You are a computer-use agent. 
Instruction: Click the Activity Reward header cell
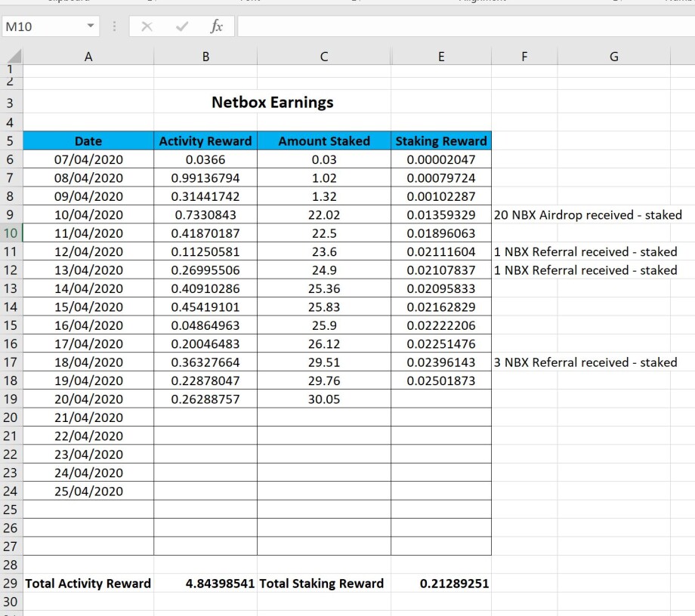[205, 141]
